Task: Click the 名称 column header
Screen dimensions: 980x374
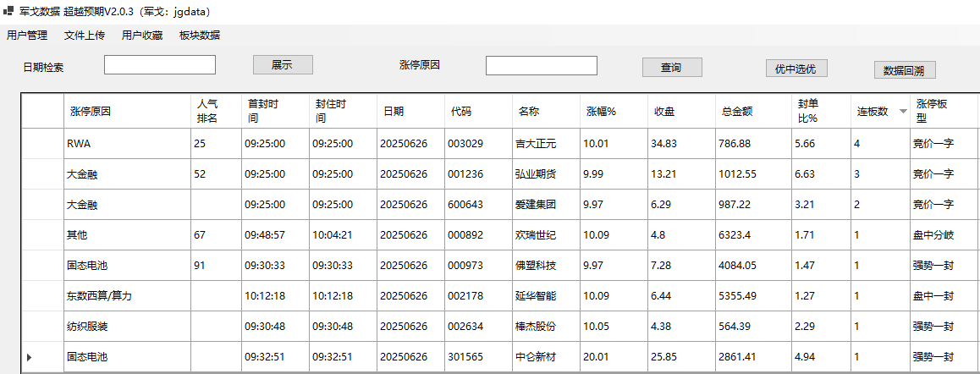Action: (546, 112)
